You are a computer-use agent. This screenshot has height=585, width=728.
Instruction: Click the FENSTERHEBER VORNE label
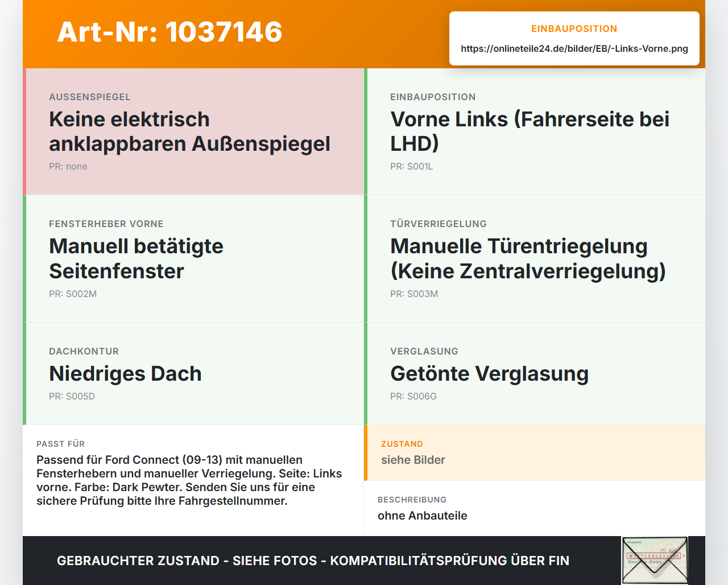106,224
